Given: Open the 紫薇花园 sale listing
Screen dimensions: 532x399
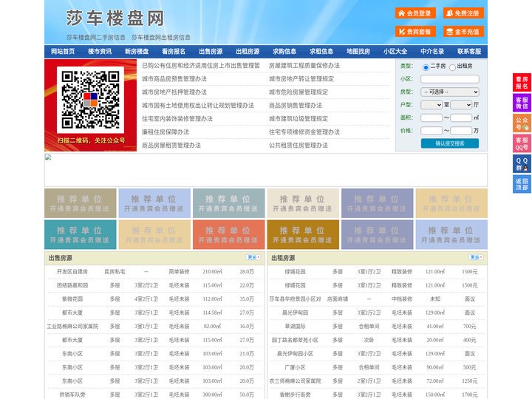Looking at the screenshot, I should [x=72, y=299].
